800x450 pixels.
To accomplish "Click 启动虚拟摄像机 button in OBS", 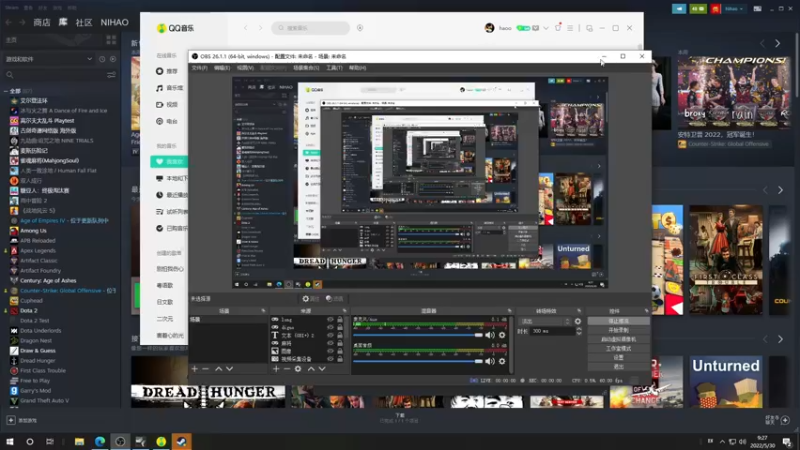I will pos(618,339).
